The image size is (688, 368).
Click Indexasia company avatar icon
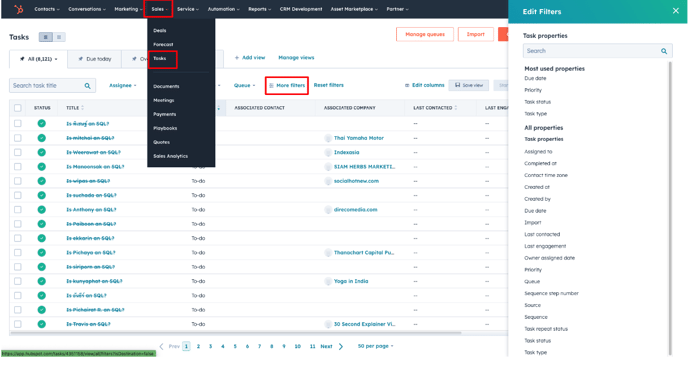328,152
